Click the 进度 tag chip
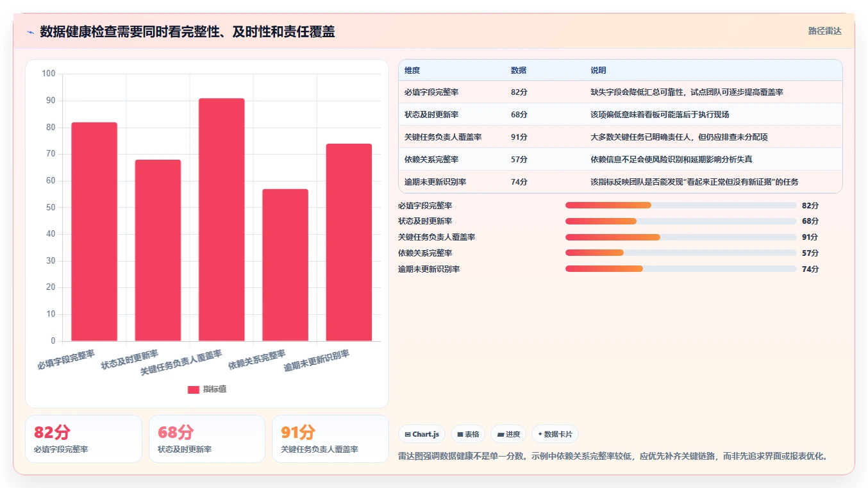The height and width of the screenshot is (488, 868). (508, 434)
